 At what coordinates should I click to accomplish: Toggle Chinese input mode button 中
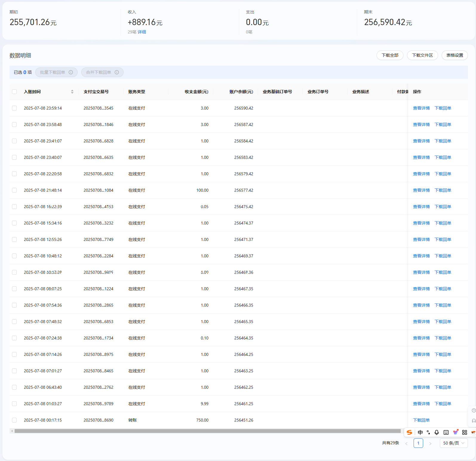(x=420, y=432)
